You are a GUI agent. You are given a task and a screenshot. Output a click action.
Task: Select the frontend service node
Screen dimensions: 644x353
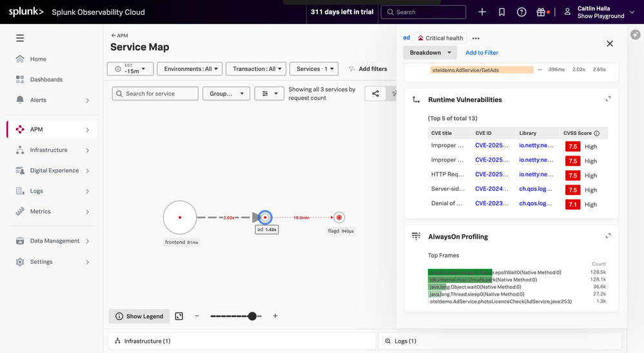click(180, 217)
